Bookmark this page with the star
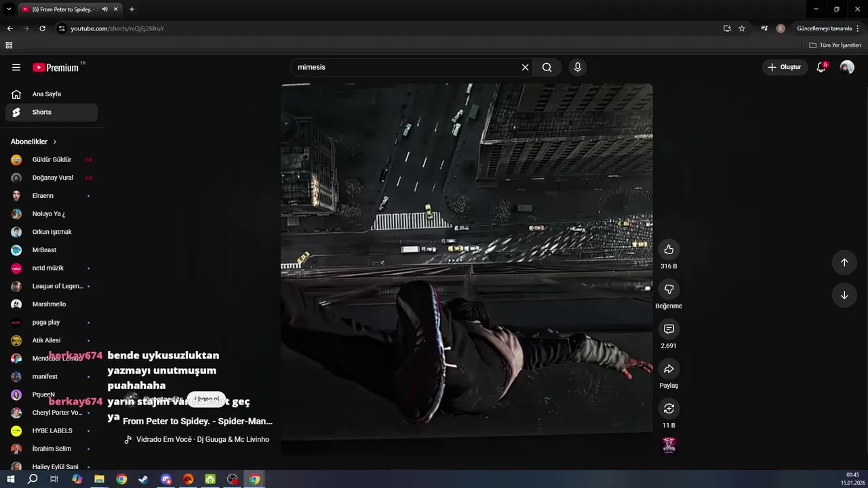This screenshot has height=488, width=868. pos(742,28)
